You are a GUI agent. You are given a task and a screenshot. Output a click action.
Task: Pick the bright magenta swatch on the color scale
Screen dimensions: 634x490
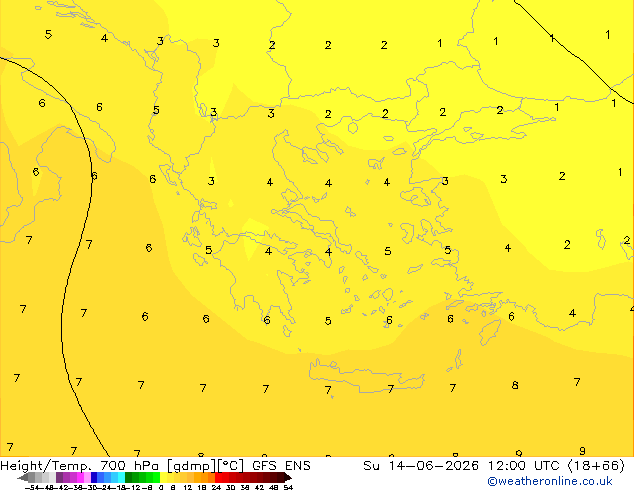coord(80,477)
